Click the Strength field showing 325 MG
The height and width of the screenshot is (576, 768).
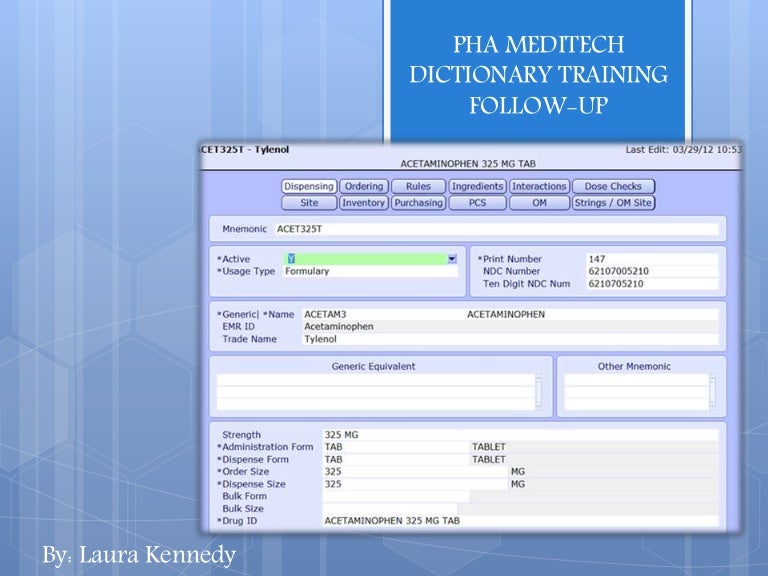(519, 435)
